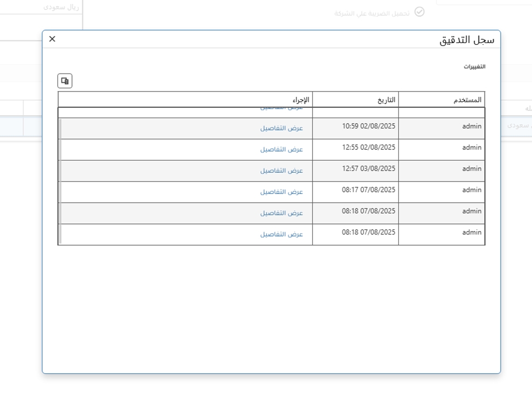Screen dimensions: 532x394
Task: Select the 12:57 03/08/2025 date cell
Action: coord(368,169)
